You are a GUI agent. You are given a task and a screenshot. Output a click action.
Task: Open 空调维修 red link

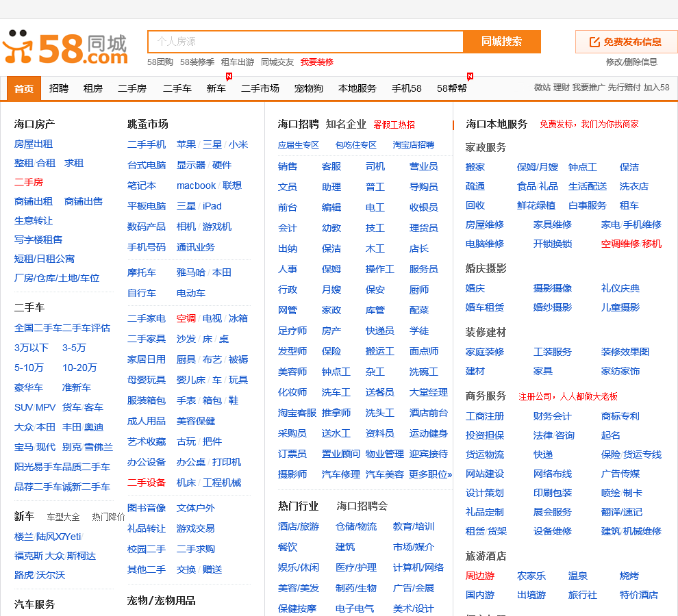pyautogui.click(x=620, y=244)
